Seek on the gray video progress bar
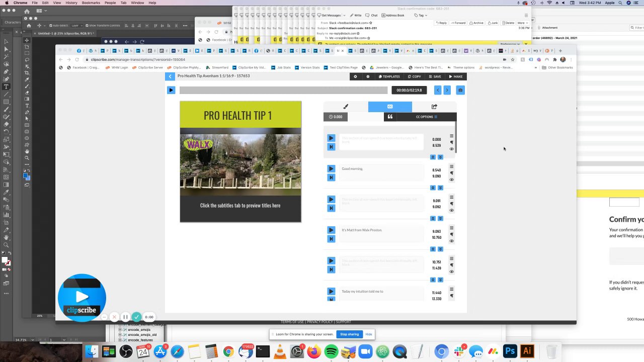Image resolution: width=644 pixels, height=362 pixels. point(283,90)
